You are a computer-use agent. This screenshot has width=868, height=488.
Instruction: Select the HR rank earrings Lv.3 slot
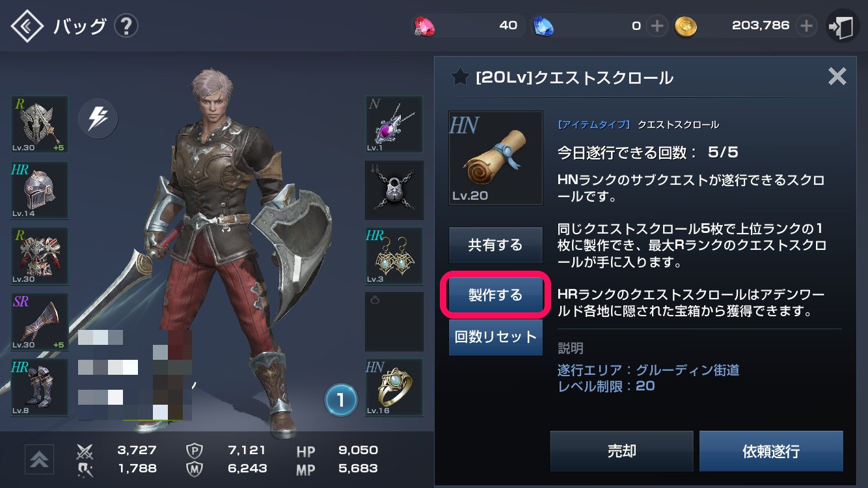pos(394,256)
